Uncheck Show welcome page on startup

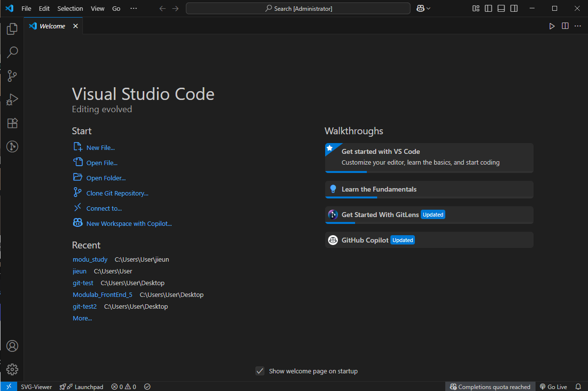(260, 371)
